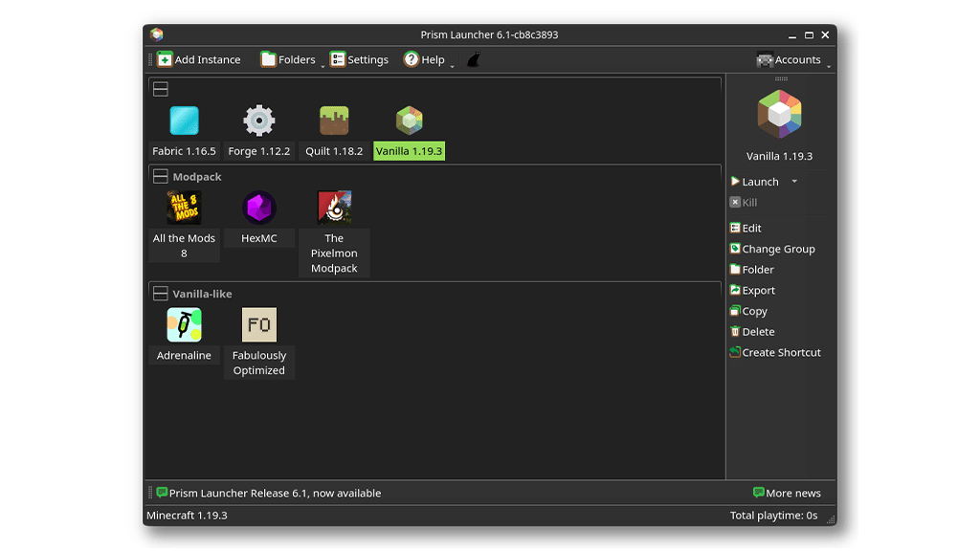The image size is (980, 551).
Task: Click the Total playtime status text
Action: (x=773, y=516)
